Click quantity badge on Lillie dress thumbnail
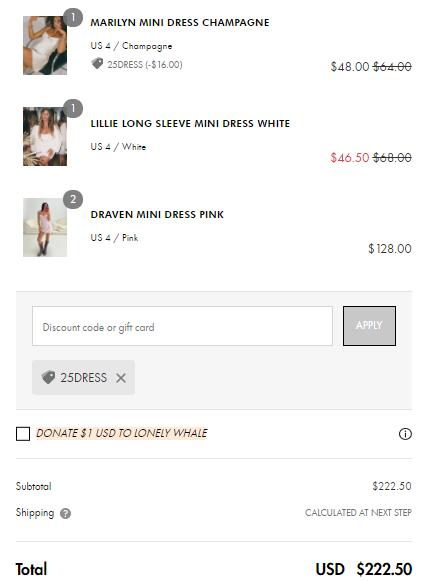 pyautogui.click(x=73, y=109)
